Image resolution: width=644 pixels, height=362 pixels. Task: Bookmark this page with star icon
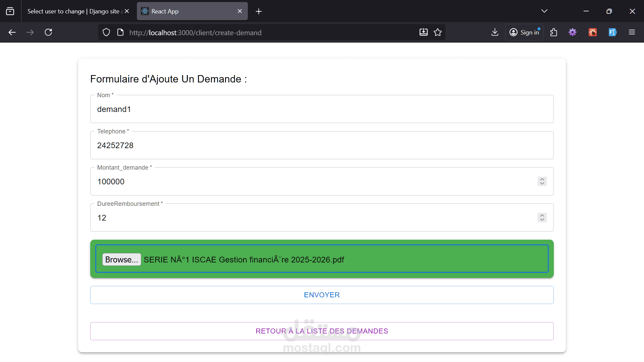[x=438, y=33]
